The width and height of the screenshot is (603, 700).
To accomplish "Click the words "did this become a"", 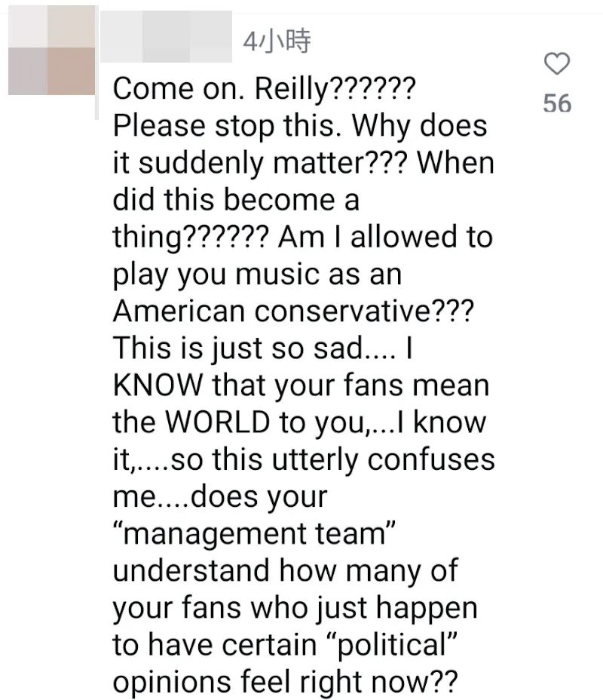I will pos(236,200).
